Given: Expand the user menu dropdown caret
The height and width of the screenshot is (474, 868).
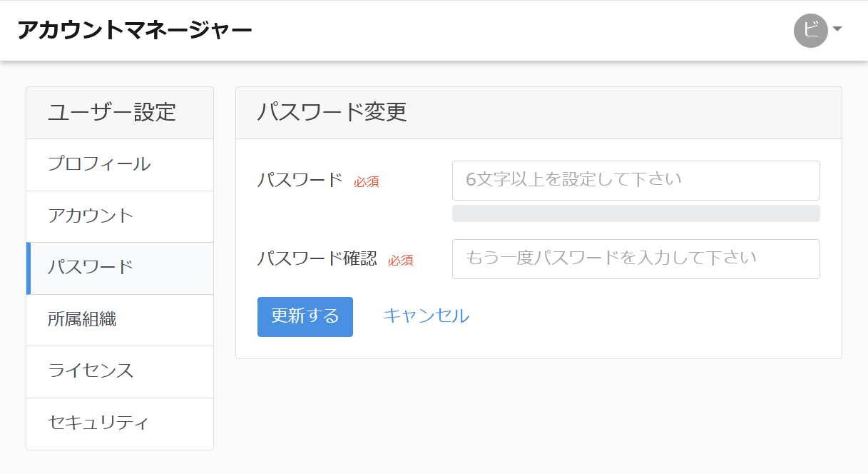Looking at the screenshot, I should point(837,29).
